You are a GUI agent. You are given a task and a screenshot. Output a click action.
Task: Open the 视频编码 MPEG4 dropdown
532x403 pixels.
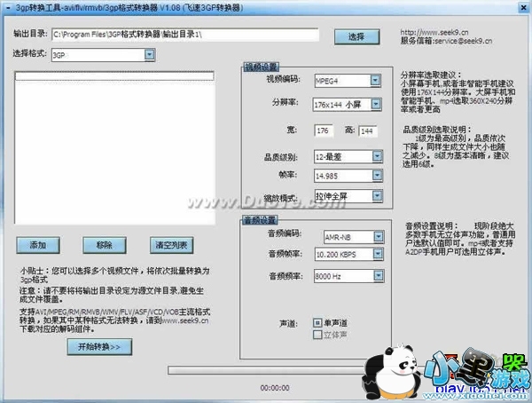[375, 81]
